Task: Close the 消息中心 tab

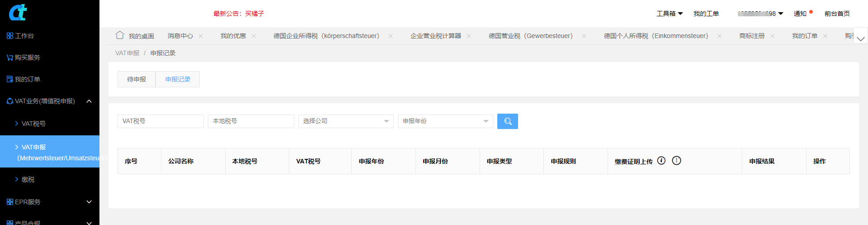Action: point(201,36)
